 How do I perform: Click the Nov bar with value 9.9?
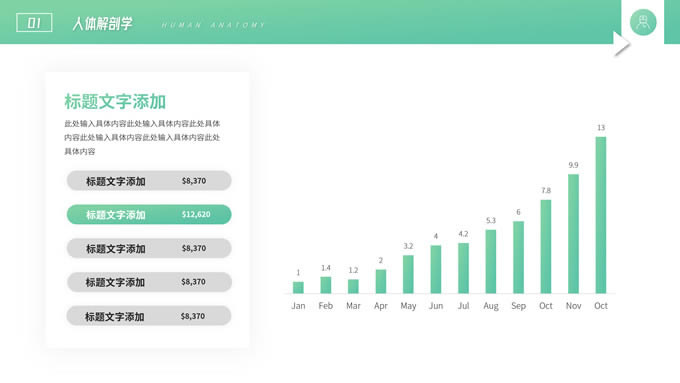click(x=573, y=234)
